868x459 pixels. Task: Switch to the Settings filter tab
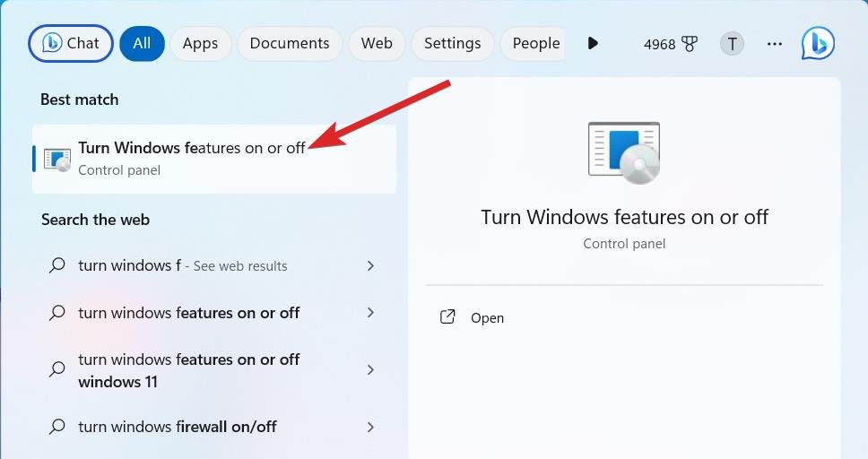(452, 43)
